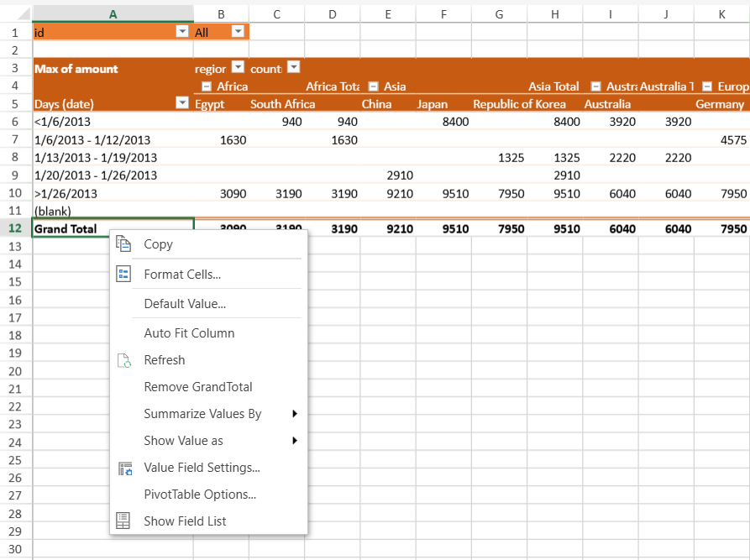Open the region field dropdown
The height and width of the screenshot is (560, 750).
pos(238,68)
